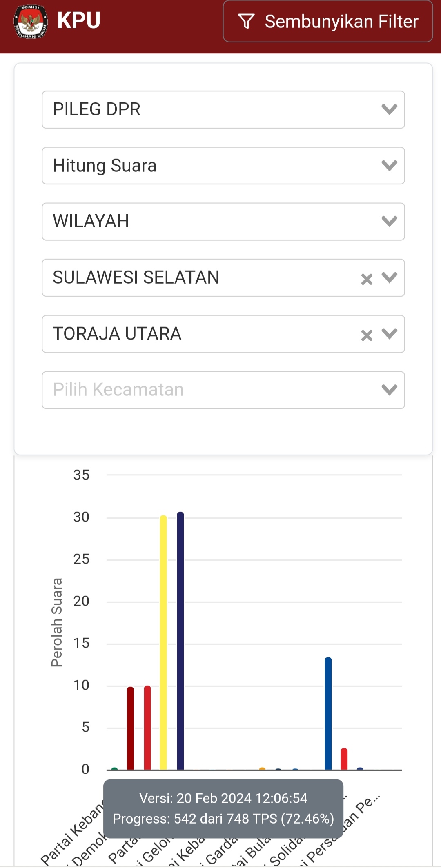Click the KPU garuda logo
Viewport: 441px width, 868px height.
(31, 22)
